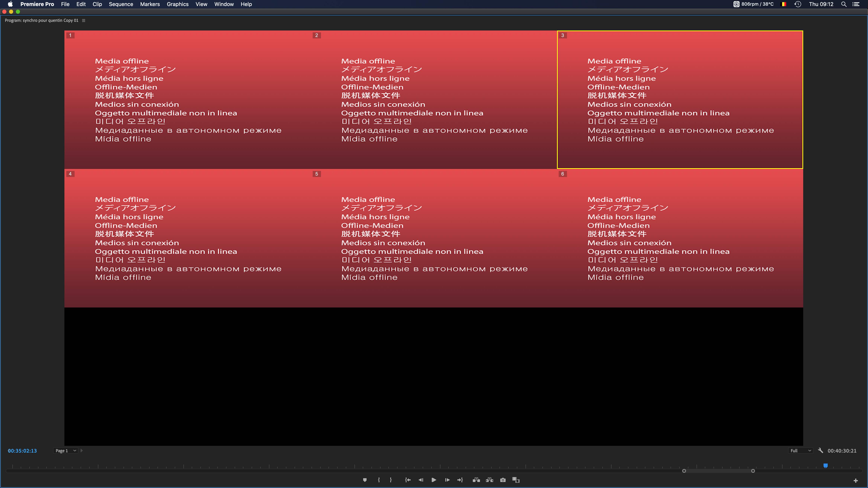The image size is (868, 488).
Task: Select camera angle 5
Action: point(434,238)
